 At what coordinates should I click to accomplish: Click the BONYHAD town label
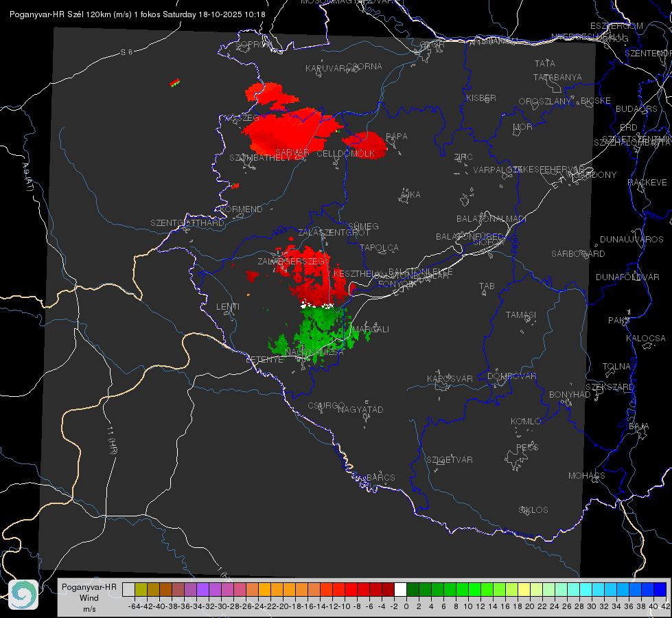coord(570,395)
